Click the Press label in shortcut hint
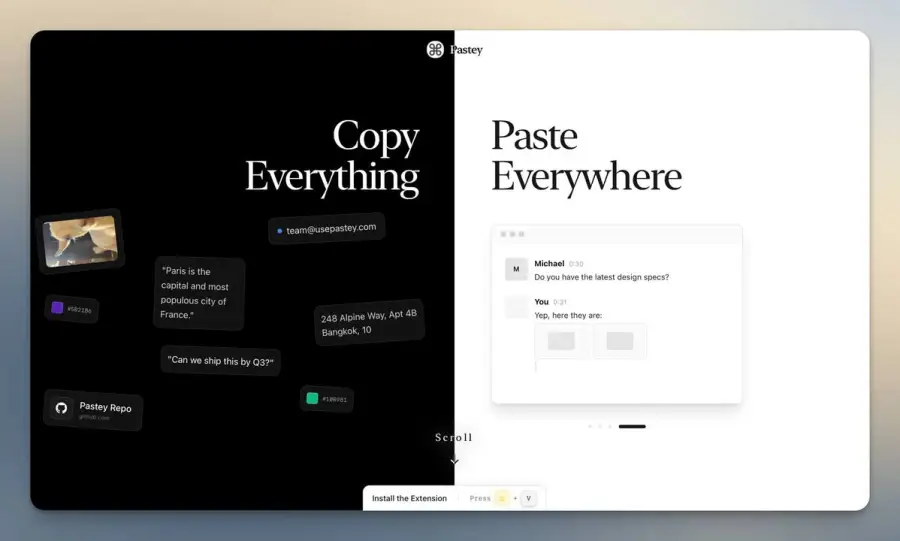Screen dimensions: 900x541 click(480, 499)
